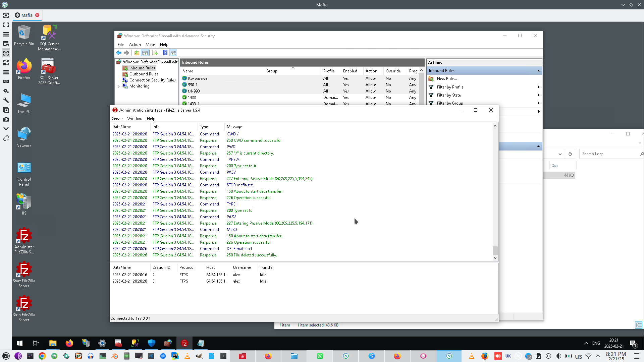Select the ftp-passive inbound rule
This screenshot has height=362, width=644.
[x=197, y=78]
